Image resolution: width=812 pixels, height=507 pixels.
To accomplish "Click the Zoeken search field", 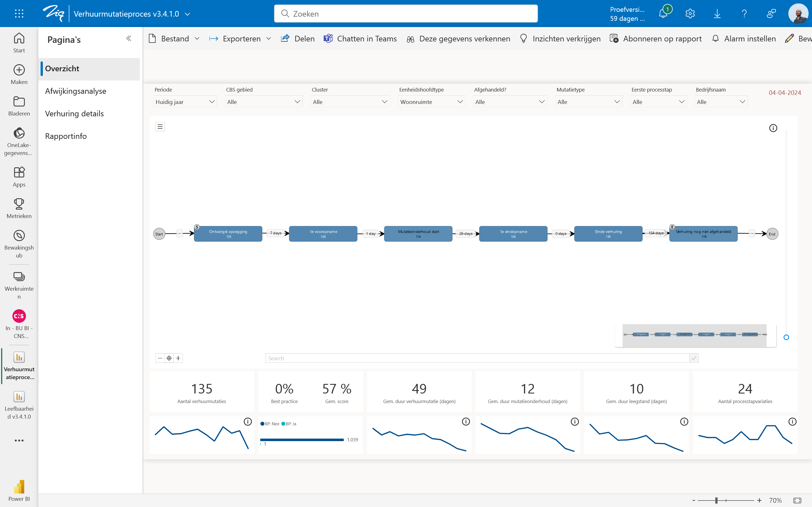I will point(406,14).
